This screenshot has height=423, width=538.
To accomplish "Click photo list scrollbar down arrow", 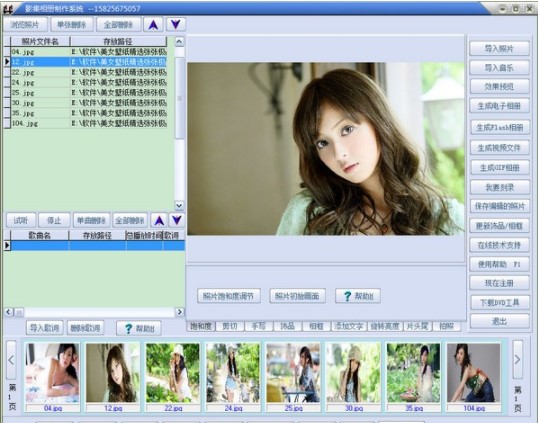I will click(x=179, y=205).
